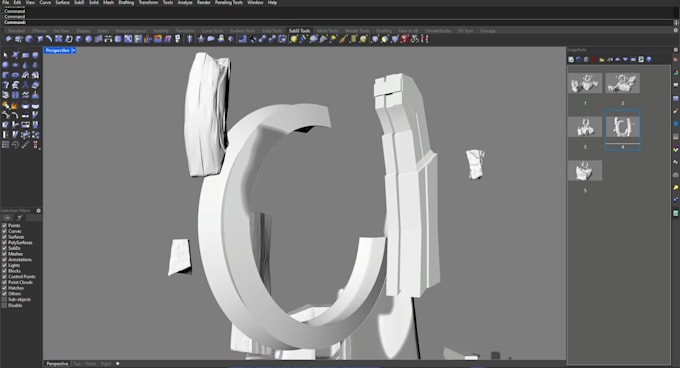
Task: Click the blue sphere help icon in Snapshots toolbar
Action: tap(649, 59)
